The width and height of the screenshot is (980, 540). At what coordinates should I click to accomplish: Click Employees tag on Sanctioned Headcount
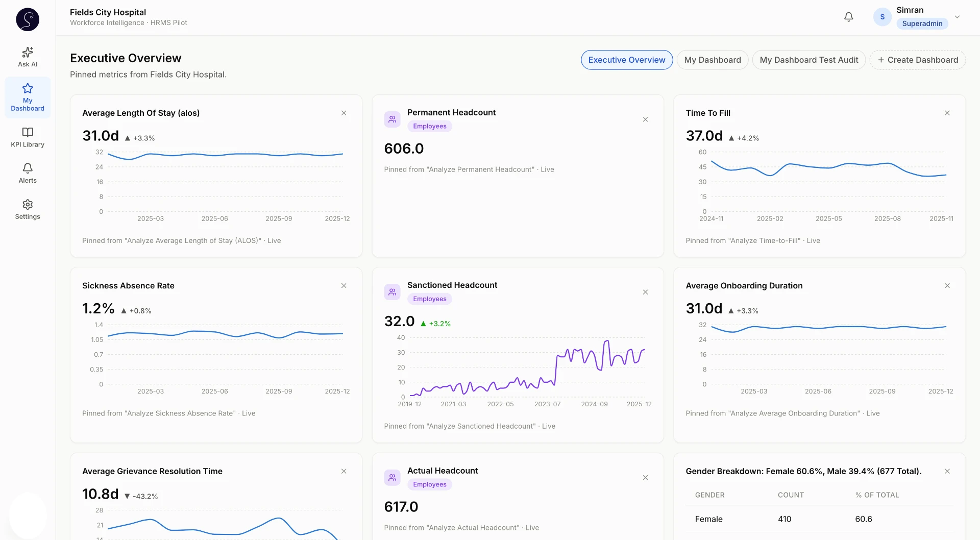tap(430, 299)
